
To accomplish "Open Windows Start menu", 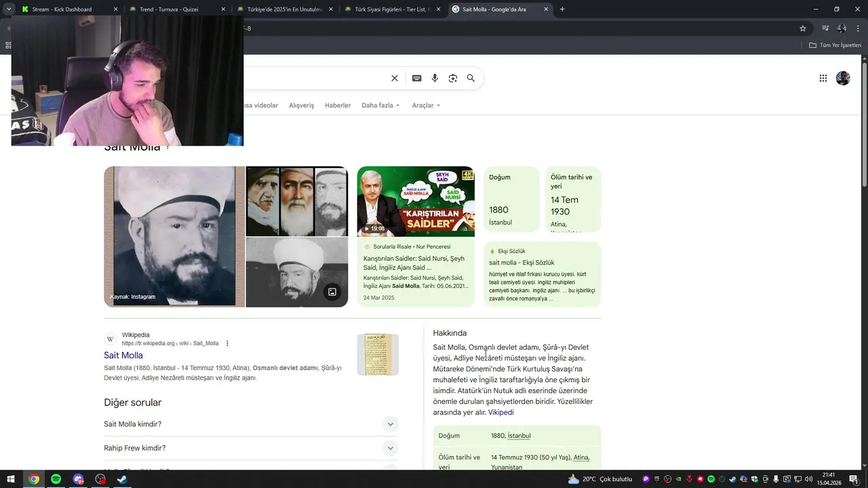I will [11, 479].
